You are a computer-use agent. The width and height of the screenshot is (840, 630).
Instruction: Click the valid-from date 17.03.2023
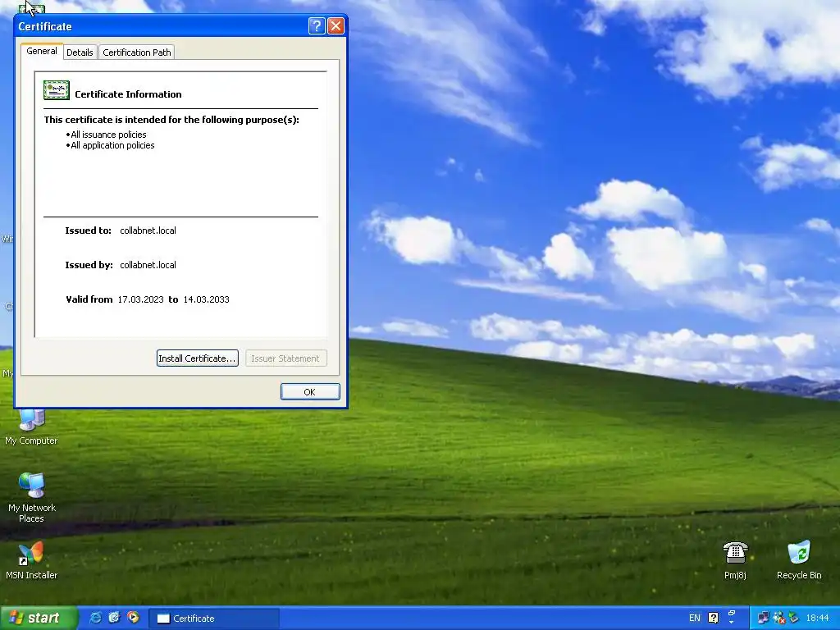141,299
